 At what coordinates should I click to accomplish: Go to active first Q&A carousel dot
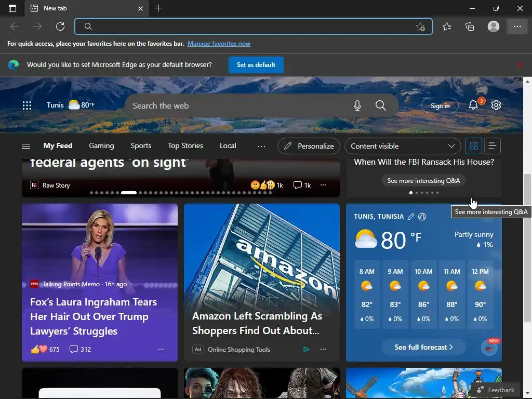[411, 193]
